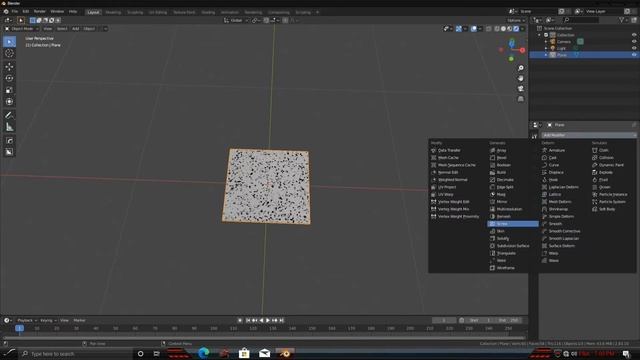Add the Boolean modifier

coord(503,165)
